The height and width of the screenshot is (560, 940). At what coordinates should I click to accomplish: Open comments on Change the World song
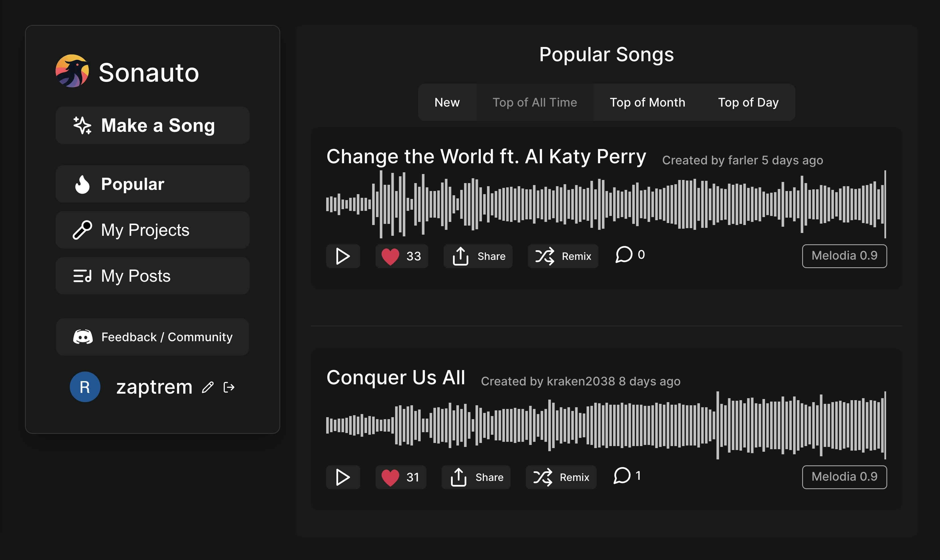point(630,255)
